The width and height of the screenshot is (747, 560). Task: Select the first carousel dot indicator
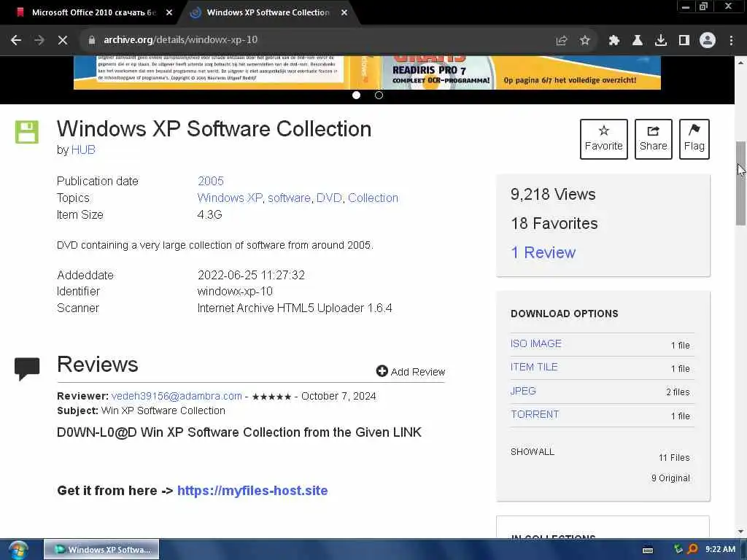point(356,96)
